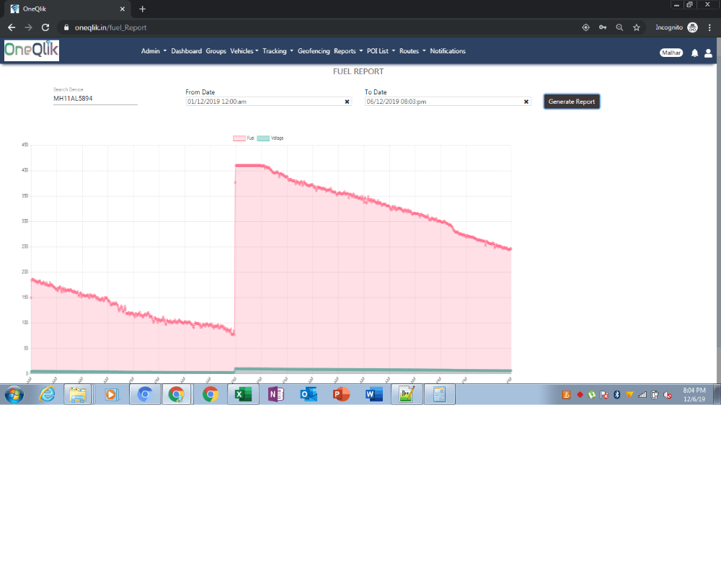Go to the Dashboard menu item
This screenshot has height=588, width=721.
point(186,51)
